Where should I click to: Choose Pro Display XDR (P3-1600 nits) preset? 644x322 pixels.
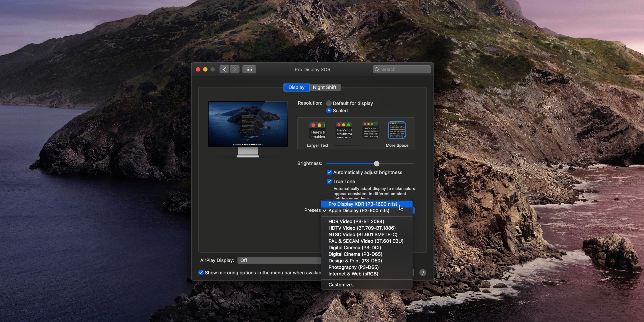coord(362,204)
